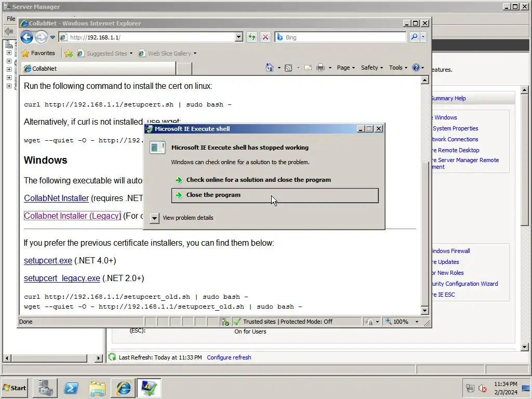Viewport: 532px width, 399px height.
Task: Open the Tools menu
Action: pyautogui.click(x=398, y=68)
